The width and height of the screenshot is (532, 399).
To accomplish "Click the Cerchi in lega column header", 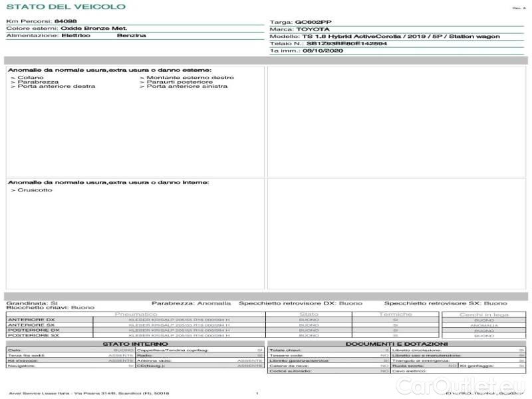I will (483, 314).
